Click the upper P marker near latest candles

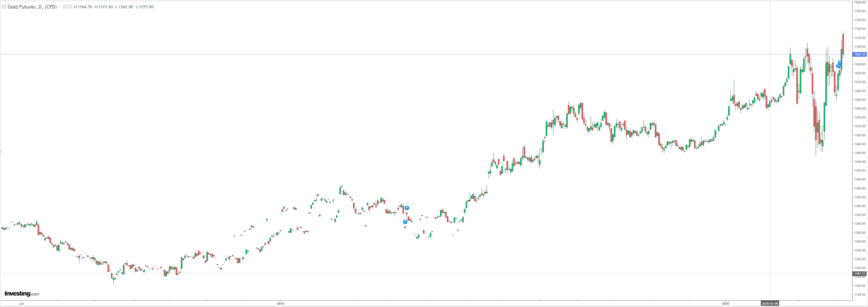(x=840, y=62)
